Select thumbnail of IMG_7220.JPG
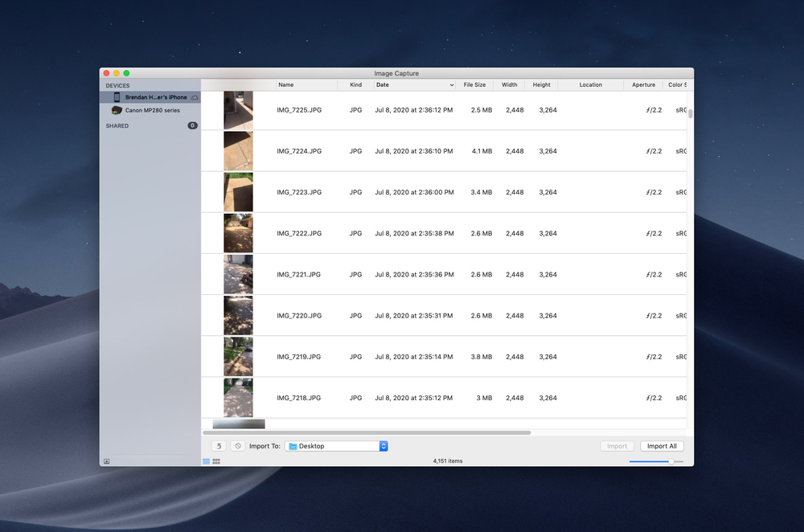The height and width of the screenshot is (532, 804). 239,316
